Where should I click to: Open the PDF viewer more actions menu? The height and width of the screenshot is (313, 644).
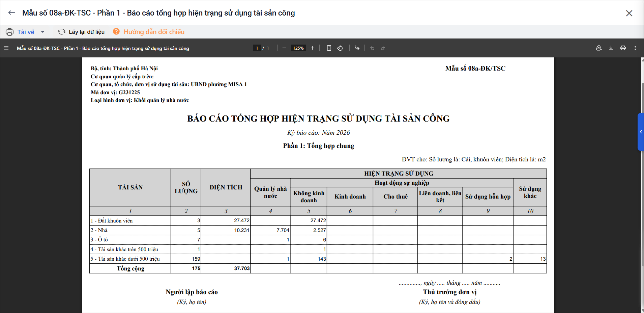click(635, 48)
